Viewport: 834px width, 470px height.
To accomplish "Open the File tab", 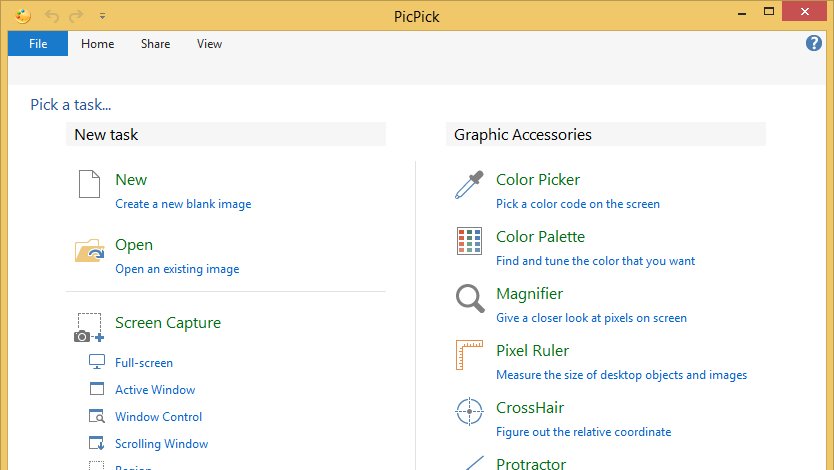I will click(x=38, y=44).
